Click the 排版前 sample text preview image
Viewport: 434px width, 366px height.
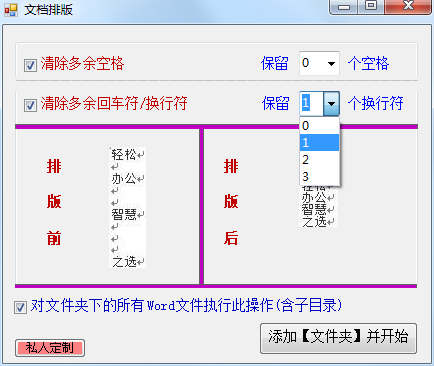click(128, 207)
